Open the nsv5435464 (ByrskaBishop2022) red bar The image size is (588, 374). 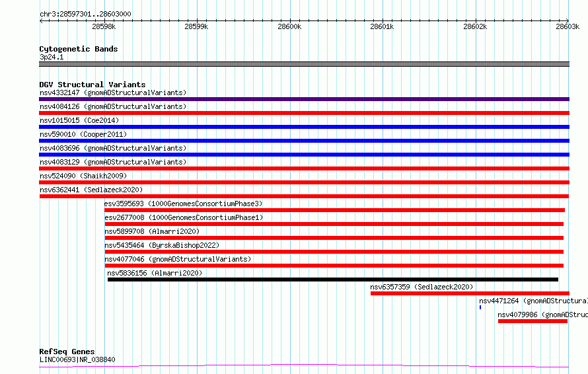pos(334,252)
